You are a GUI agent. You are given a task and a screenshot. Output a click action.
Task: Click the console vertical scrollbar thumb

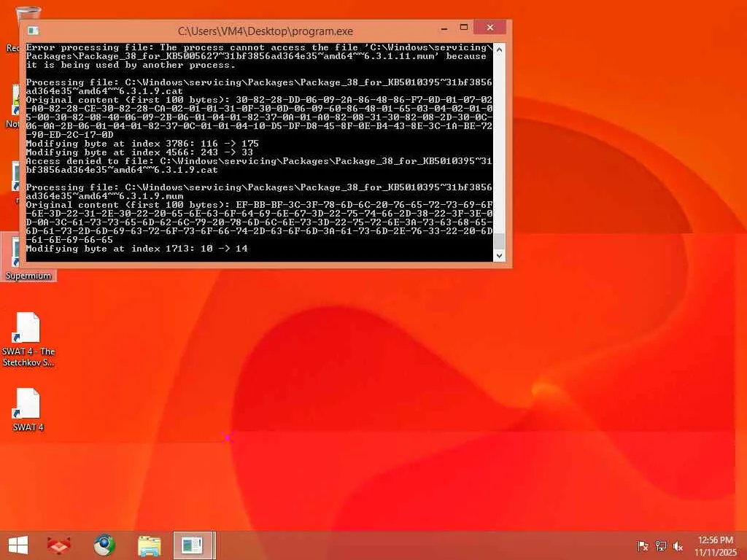499,241
